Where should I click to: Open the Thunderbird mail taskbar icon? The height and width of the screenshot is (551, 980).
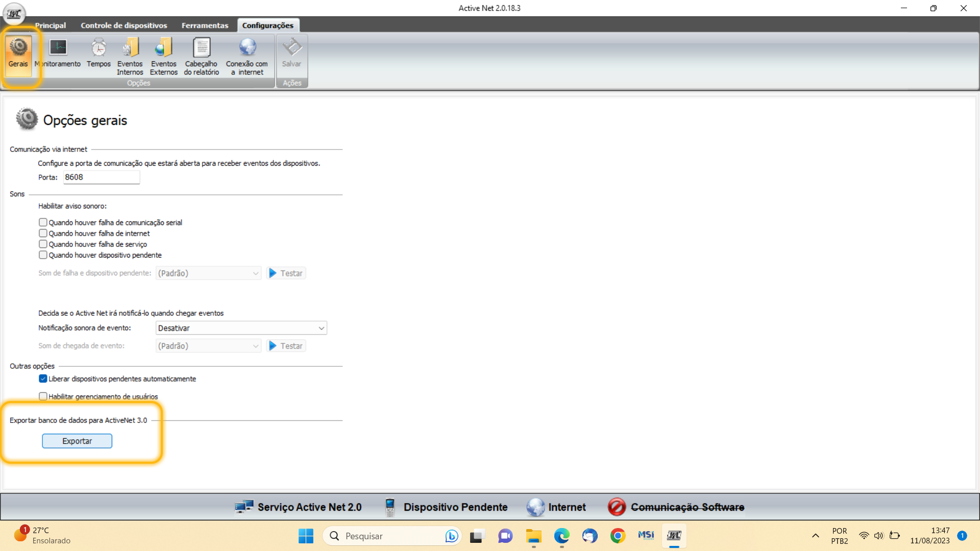[x=590, y=536]
